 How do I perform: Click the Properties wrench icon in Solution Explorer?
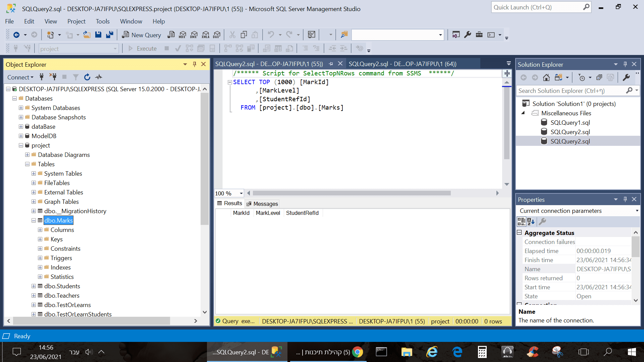click(626, 78)
